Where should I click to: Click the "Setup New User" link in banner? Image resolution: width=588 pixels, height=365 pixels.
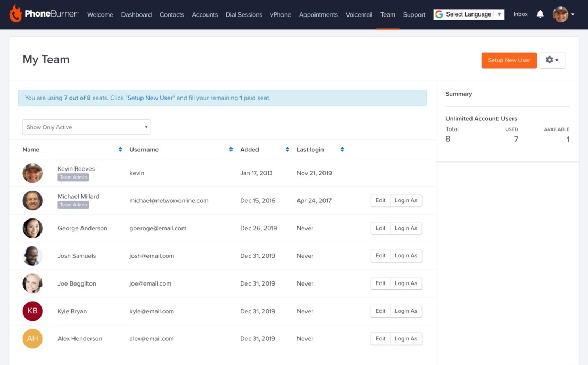(x=150, y=98)
